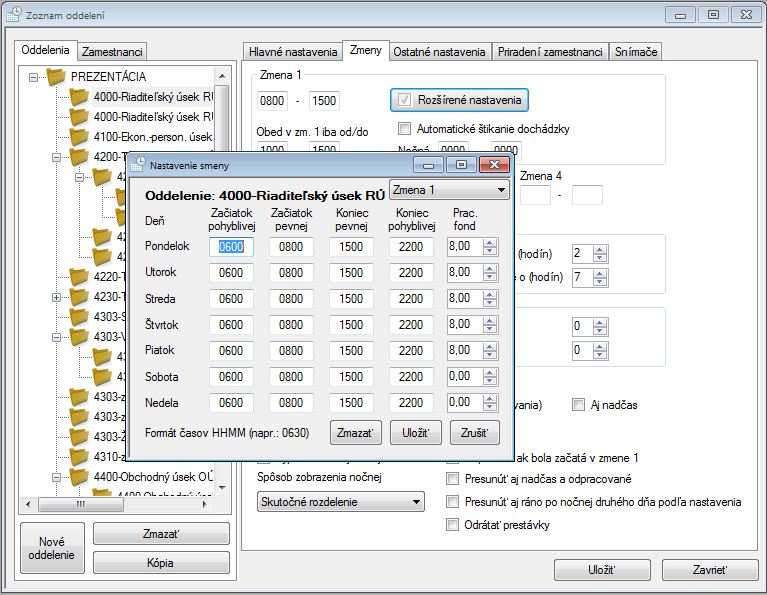Click Pondelok Prac. fond stepper arrows
767x595 pixels.
490,247
